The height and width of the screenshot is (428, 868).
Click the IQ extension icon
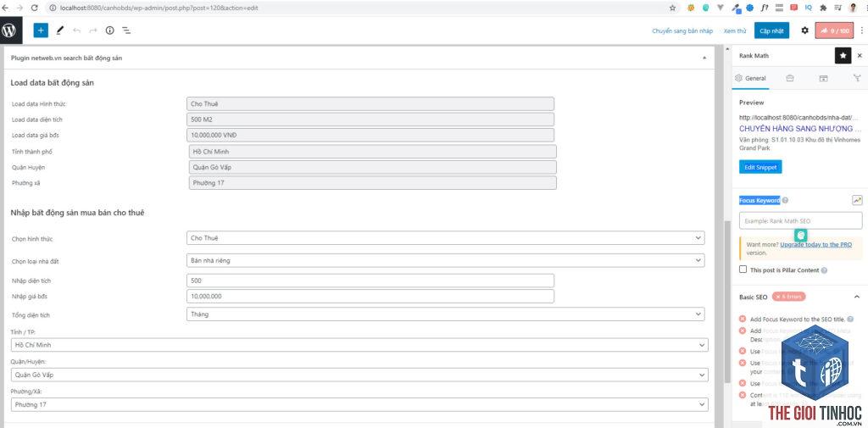(808, 8)
